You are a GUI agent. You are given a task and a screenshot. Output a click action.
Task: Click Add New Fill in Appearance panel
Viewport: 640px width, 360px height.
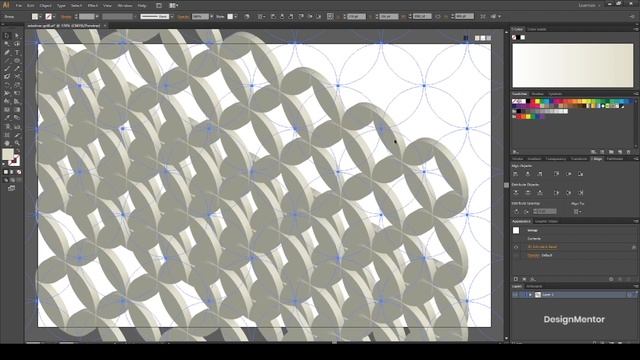pyautogui.click(x=524, y=279)
